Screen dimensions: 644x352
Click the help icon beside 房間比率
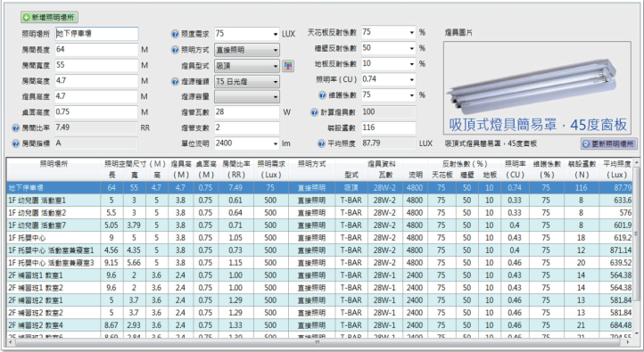pyautogui.click(x=15, y=128)
